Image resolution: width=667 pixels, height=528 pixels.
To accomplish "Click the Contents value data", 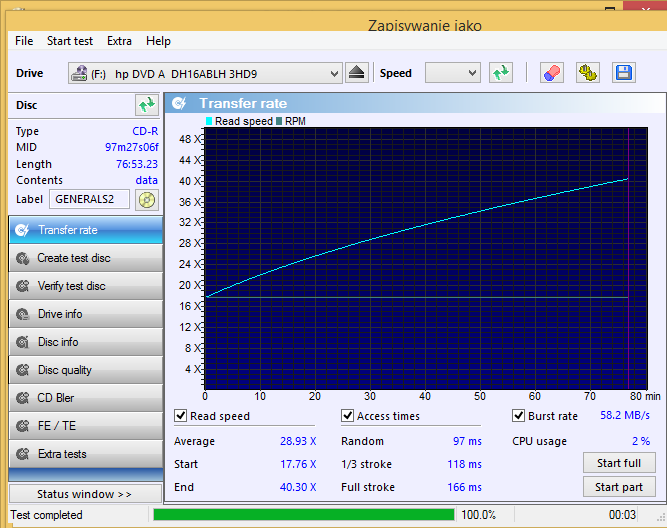I will click(147, 180).
